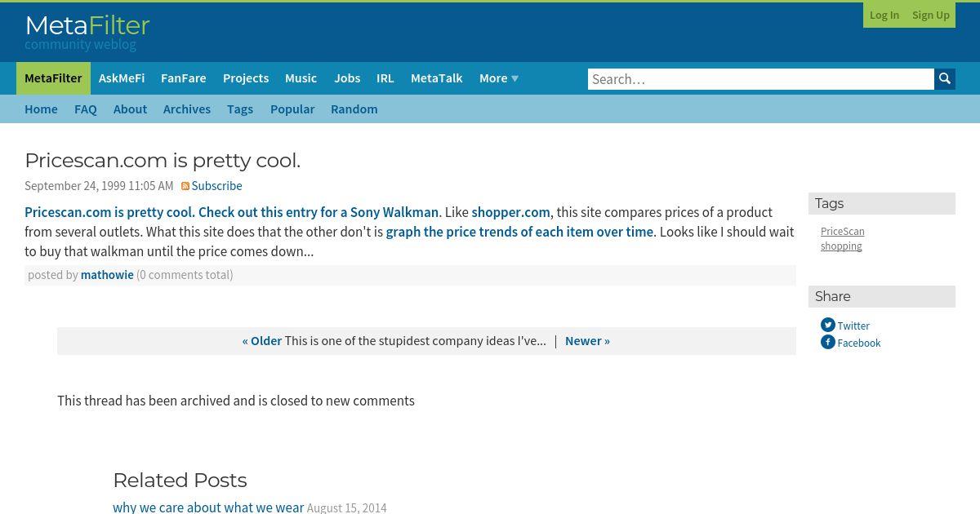Screen dimensions: 980x514
Task: Open the graph price trends link
Action: coord(519,232)
